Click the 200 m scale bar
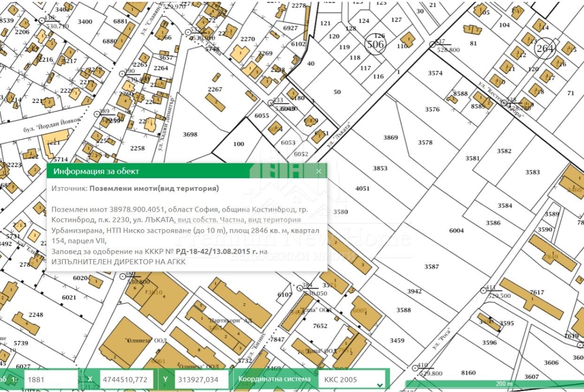This screenshot has height=392, width=584. (495, 384)
